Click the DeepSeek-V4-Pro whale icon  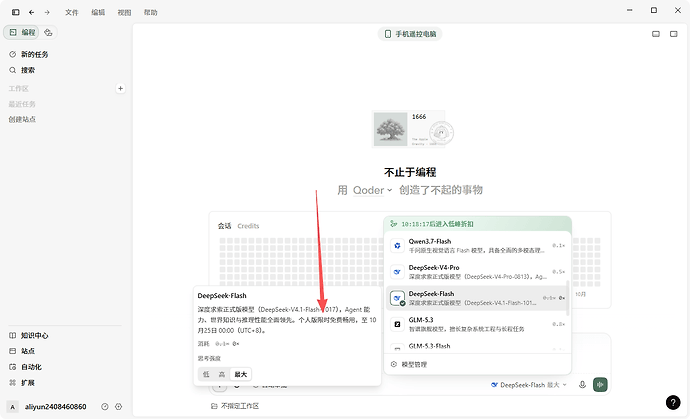[397, 272]
